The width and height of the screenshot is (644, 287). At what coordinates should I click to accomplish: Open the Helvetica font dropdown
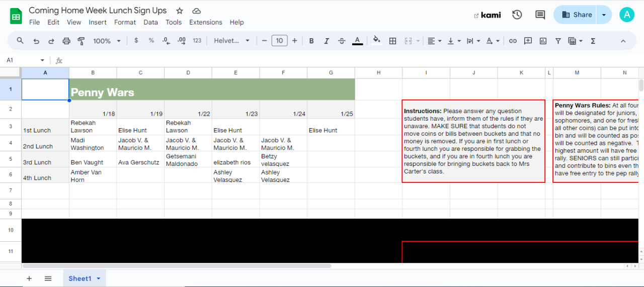[x=232, y=41]
